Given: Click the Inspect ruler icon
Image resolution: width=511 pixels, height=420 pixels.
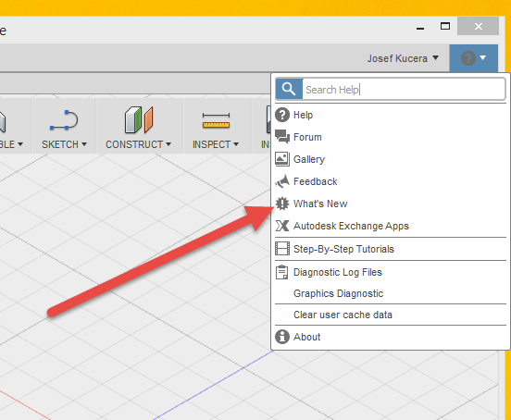Looking at the screenshot, I should click(216, 120).
